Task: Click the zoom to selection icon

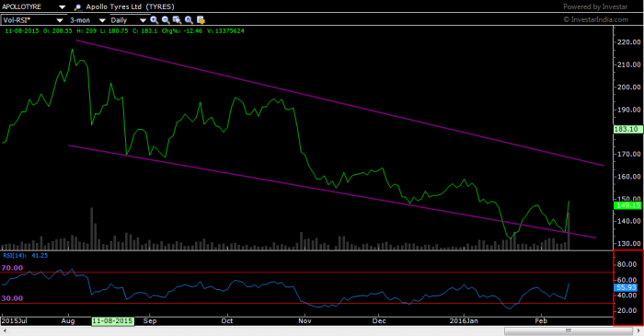Action: coord(177,19)
